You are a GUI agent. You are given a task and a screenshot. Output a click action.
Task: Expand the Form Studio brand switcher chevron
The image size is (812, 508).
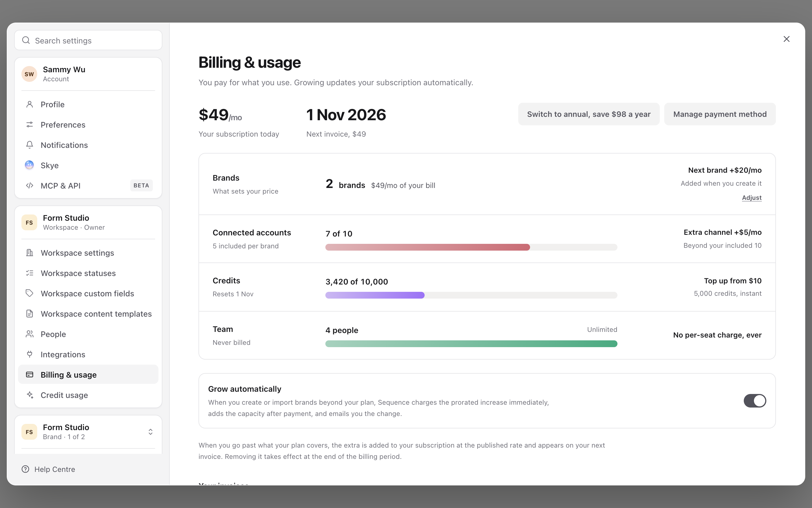click(x=151, y=432)
